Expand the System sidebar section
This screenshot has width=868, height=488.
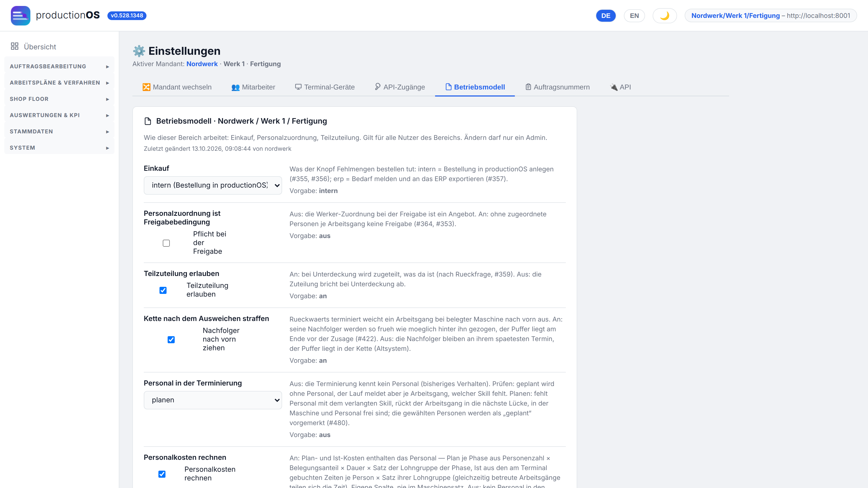coord(59,148)
